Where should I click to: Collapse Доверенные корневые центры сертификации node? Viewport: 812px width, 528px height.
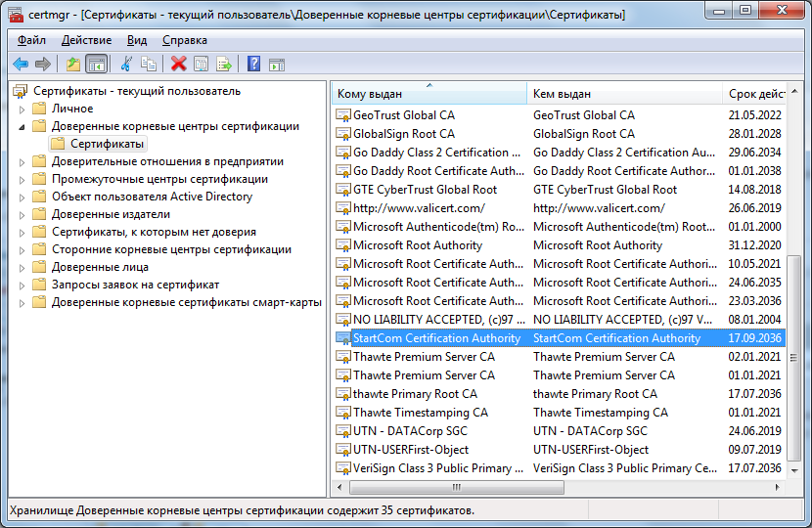[22, 126]
